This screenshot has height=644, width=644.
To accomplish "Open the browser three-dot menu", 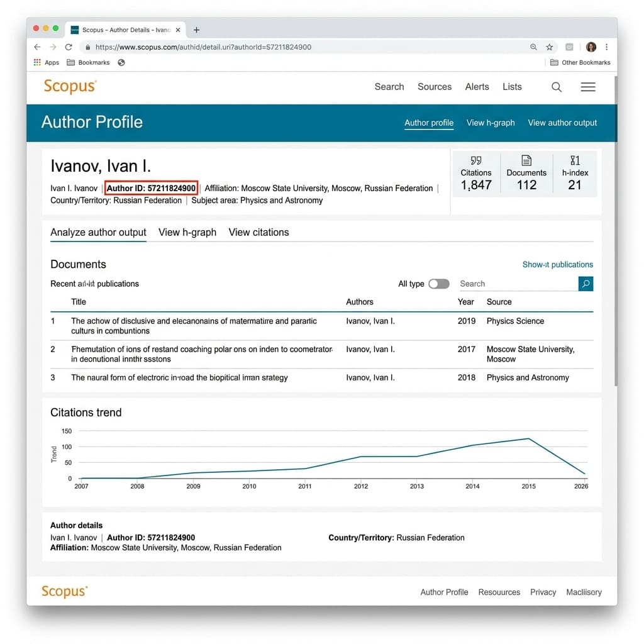I will [607, 47].
